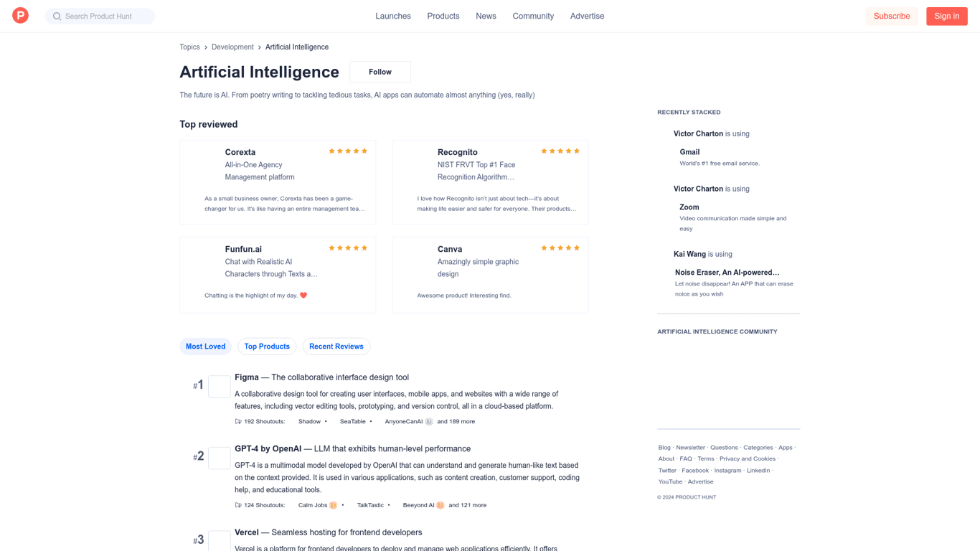
Task: Click the search magnifier icon
Action: click(56, 16)
